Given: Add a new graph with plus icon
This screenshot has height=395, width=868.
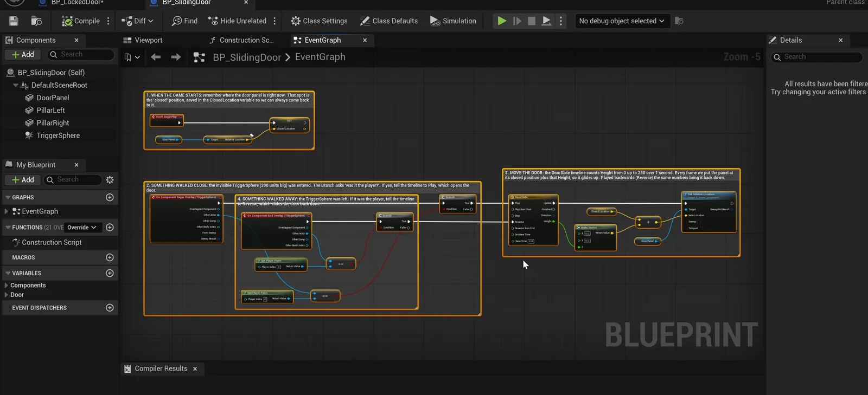Looking at the screenshot, I should (110, 197).
